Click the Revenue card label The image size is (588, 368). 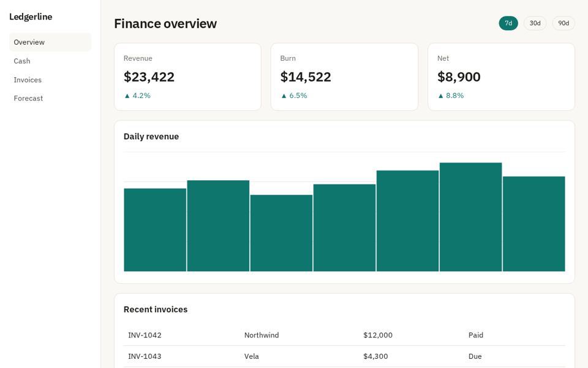(138, 58)
